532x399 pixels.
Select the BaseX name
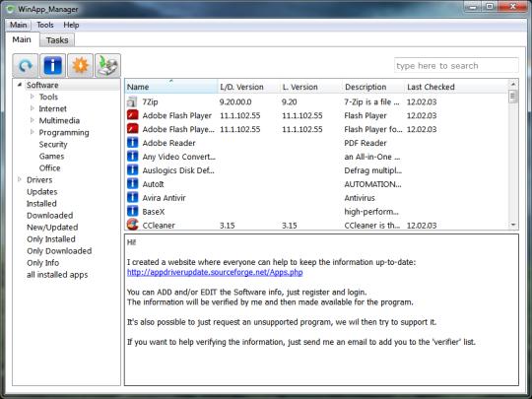154,212
